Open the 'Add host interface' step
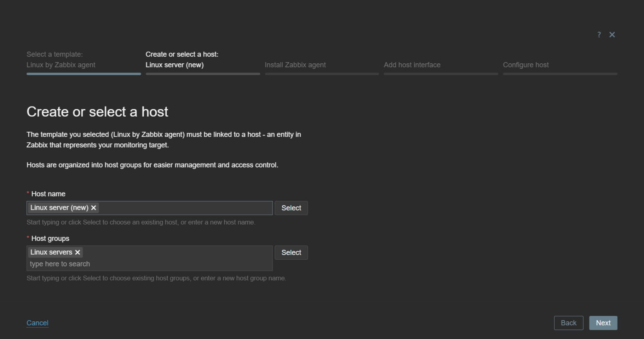Screen dimensions: 644x339 coord(412,65)
